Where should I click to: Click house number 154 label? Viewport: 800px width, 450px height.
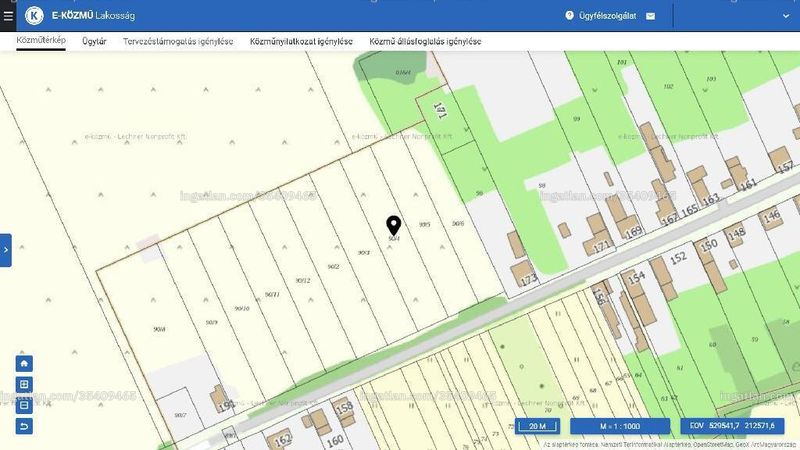[x=637, y=278]
